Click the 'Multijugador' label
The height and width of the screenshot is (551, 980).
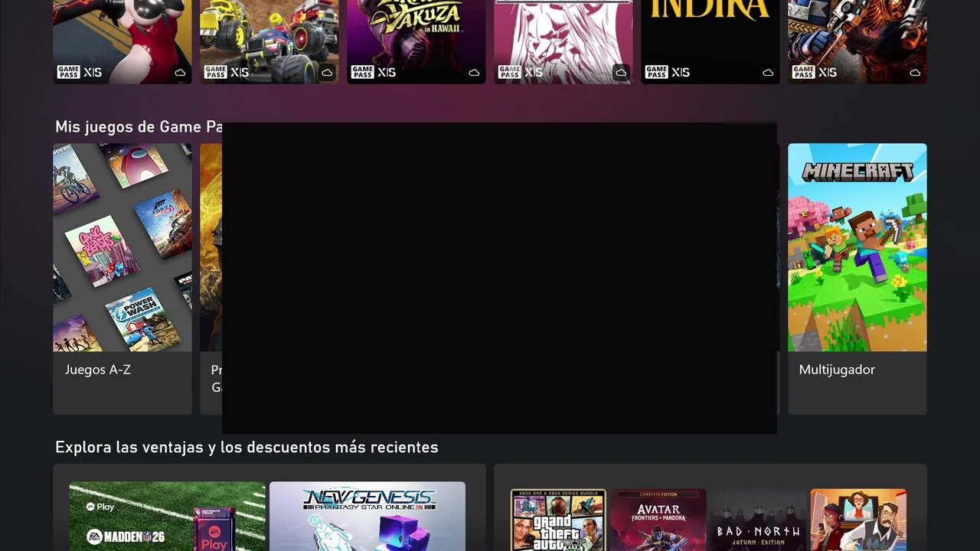coord(837,370)
